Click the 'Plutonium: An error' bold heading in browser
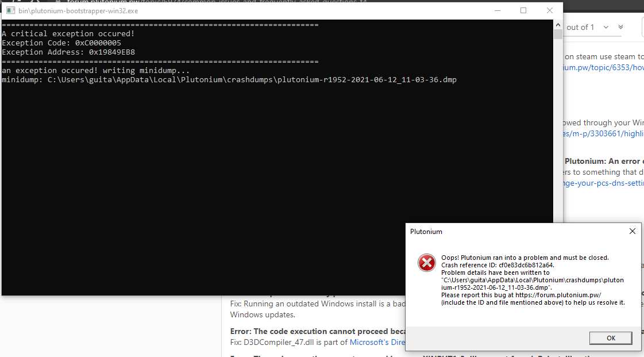 tap(604, 161)
